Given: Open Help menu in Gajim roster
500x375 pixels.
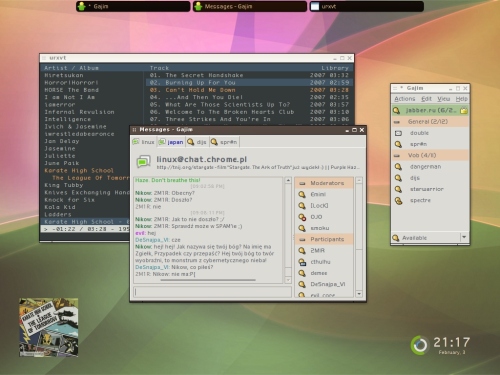Looking at the screenshot, I should point(461,99).
